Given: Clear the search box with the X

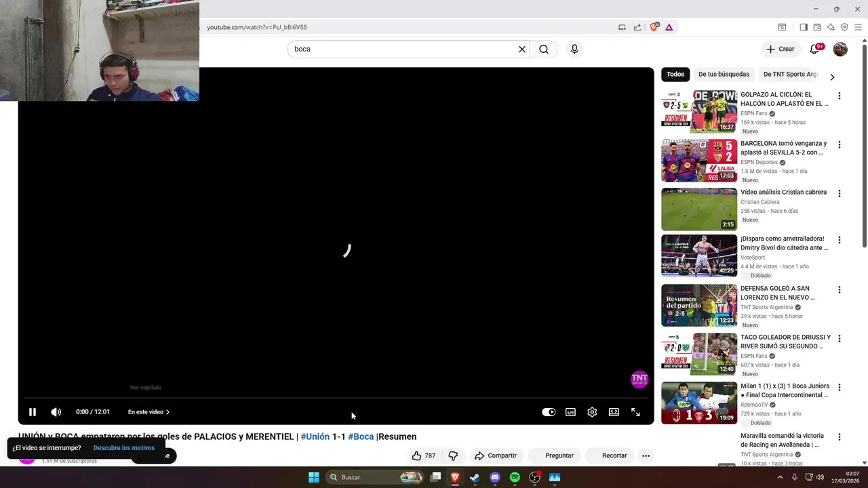Looking at the screenshot, I should pyautogui.click(x=522, y=49).
